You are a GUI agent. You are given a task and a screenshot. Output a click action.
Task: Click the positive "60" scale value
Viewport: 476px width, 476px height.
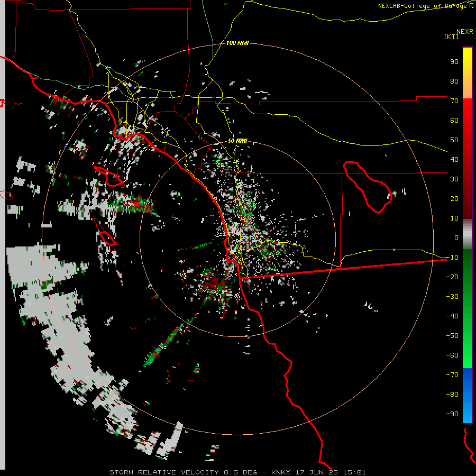point(454,121)
